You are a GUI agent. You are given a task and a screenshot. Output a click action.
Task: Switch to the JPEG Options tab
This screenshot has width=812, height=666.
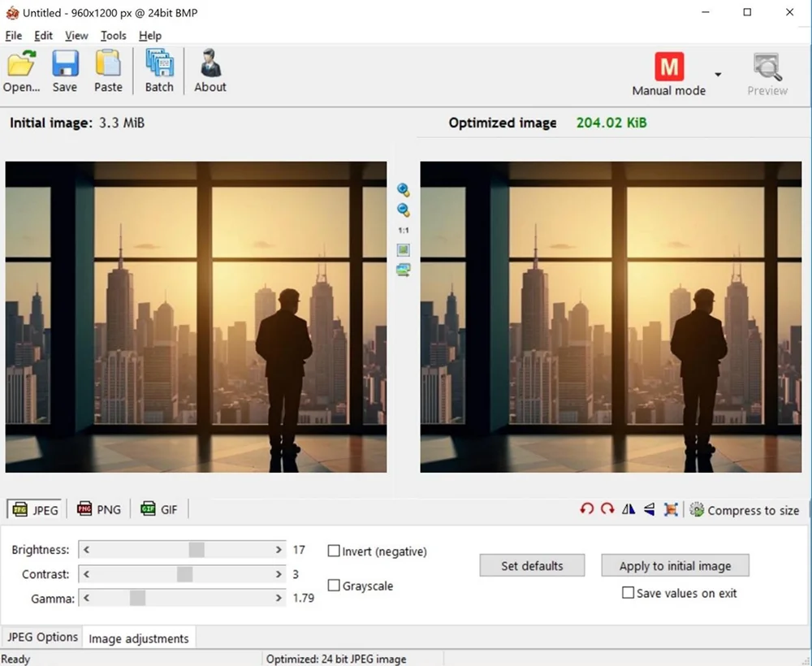(42, 638)
